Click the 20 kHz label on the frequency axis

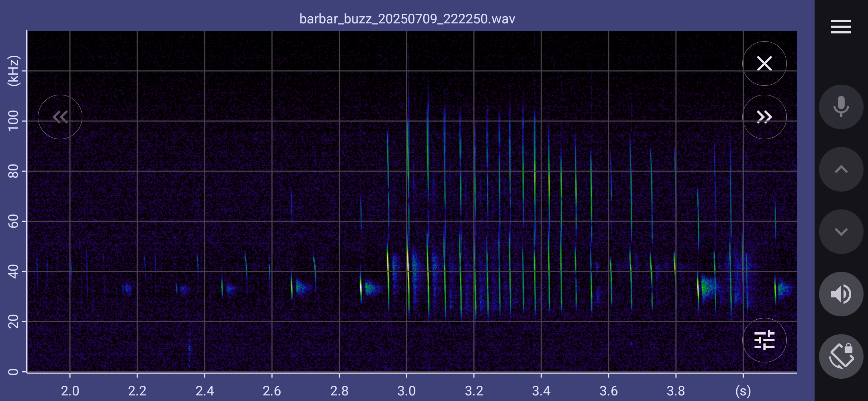tap(13, 322)
